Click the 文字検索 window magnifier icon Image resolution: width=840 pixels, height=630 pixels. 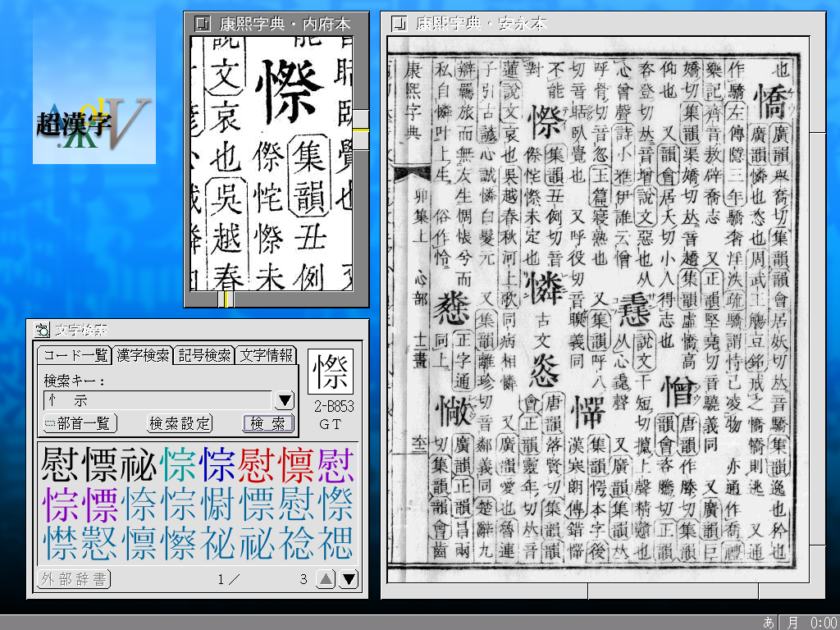click(41, 330)
